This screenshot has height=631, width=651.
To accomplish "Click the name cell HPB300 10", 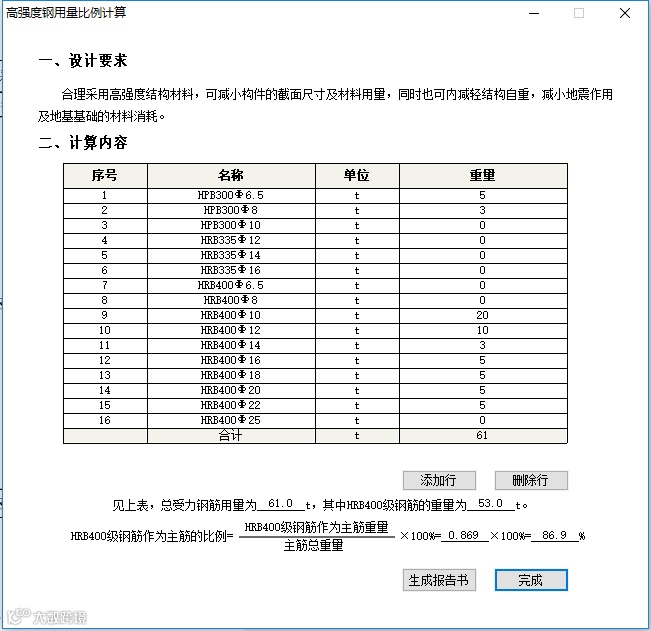I will click(x=231, y=225).
